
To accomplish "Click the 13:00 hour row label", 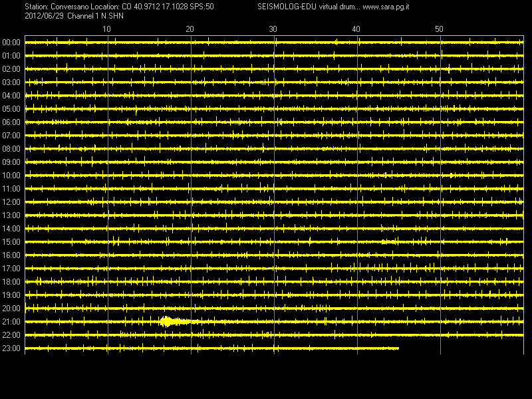I will point(11,215).
